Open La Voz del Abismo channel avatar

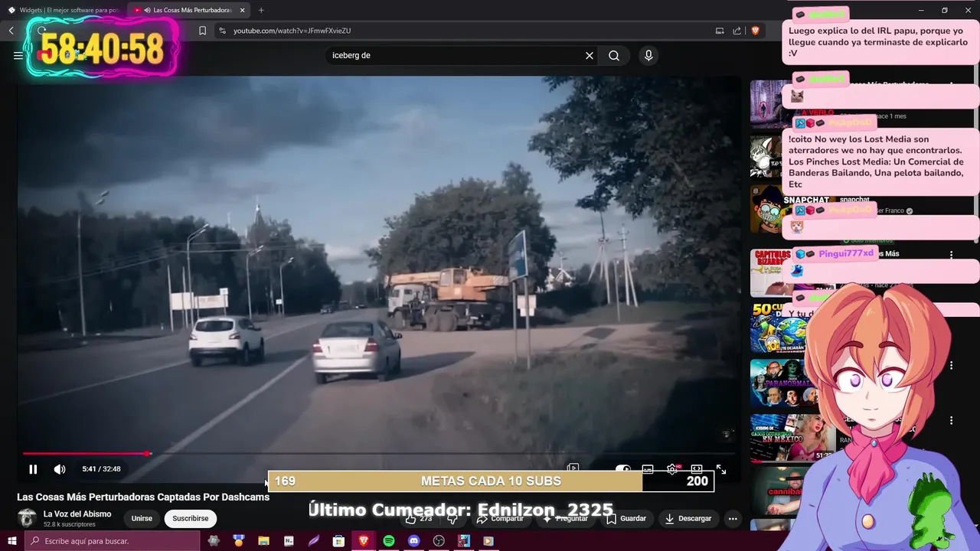coord(27,518)
